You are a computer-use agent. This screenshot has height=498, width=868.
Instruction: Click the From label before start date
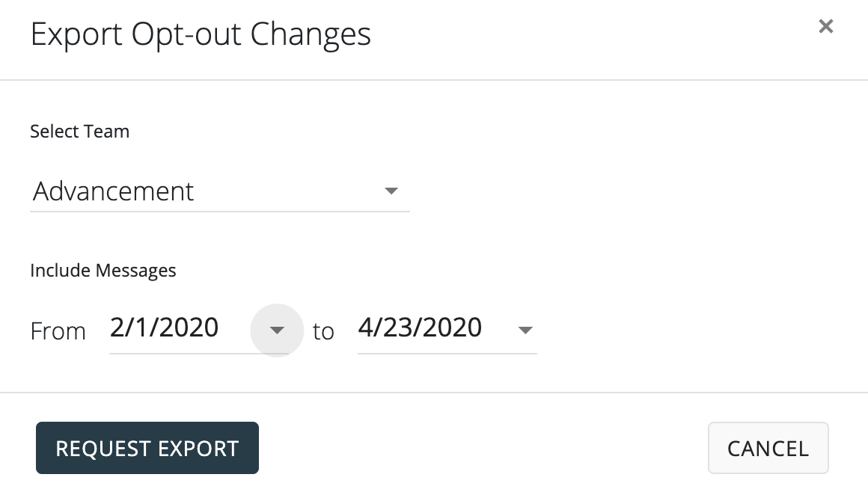[x=58, y=331]
